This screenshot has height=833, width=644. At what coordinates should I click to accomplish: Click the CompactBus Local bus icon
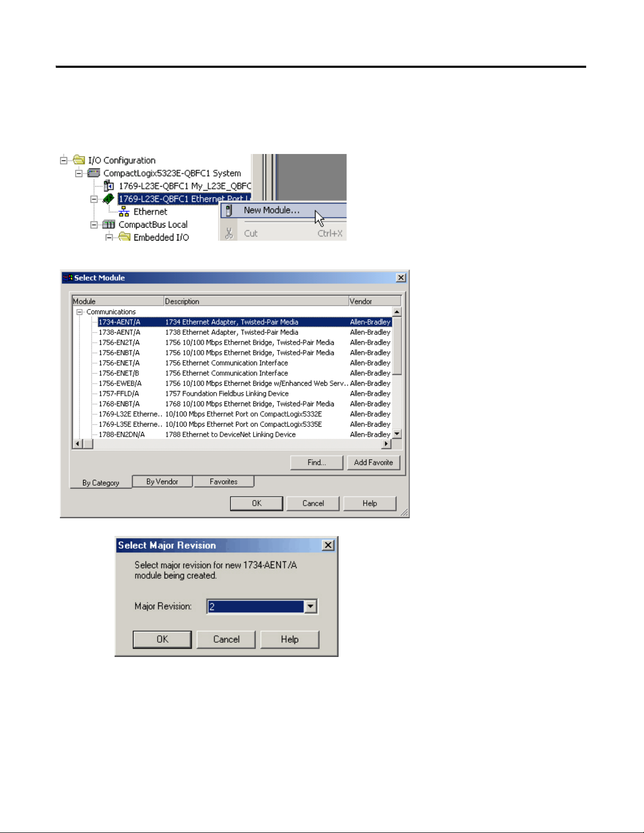click(x=109, y=224)
